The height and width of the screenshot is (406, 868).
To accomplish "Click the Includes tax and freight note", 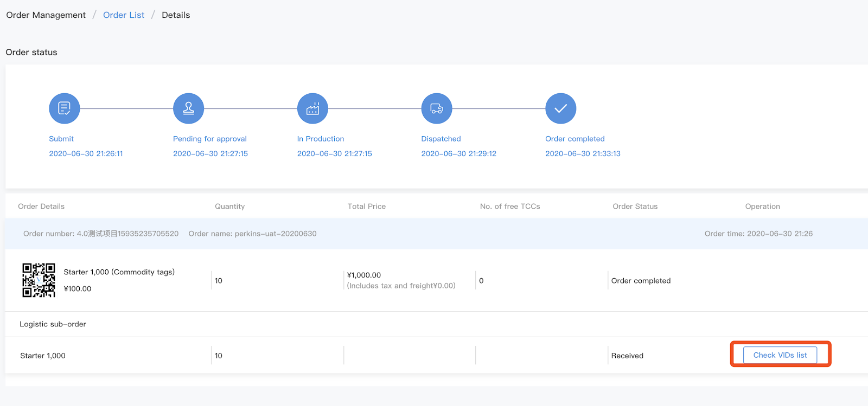I will (401, 286).
